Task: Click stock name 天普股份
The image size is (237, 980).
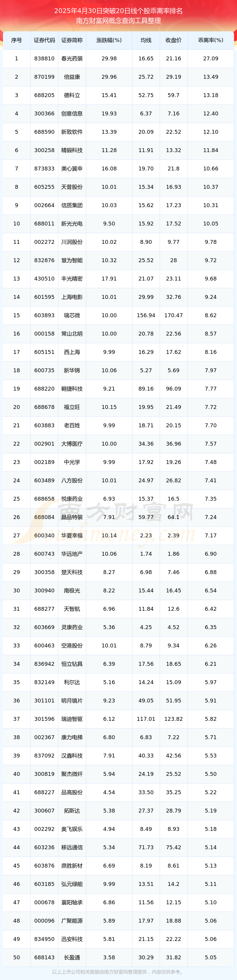Action: click(x=72, y=187)
